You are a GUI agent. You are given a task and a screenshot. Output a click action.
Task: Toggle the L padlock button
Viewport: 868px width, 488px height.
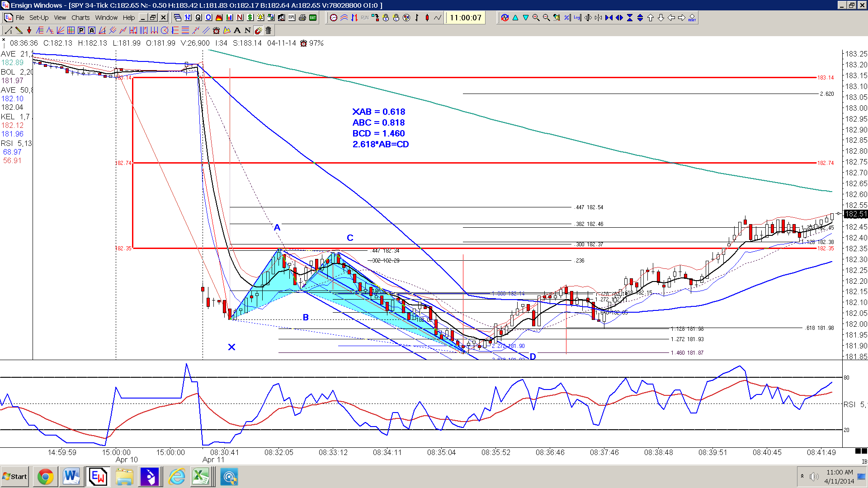click(396, 18)
